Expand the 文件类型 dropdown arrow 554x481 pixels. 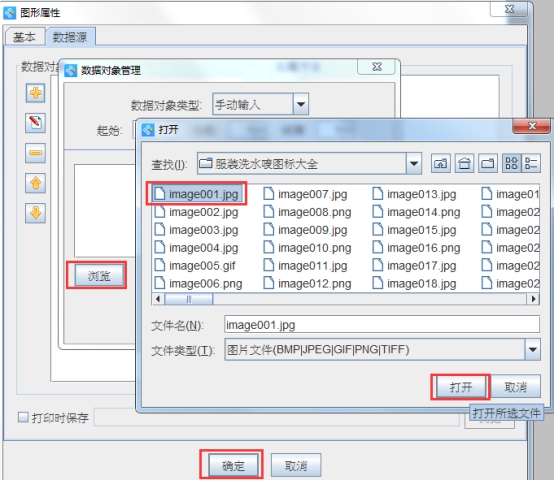tap(533, 350)
